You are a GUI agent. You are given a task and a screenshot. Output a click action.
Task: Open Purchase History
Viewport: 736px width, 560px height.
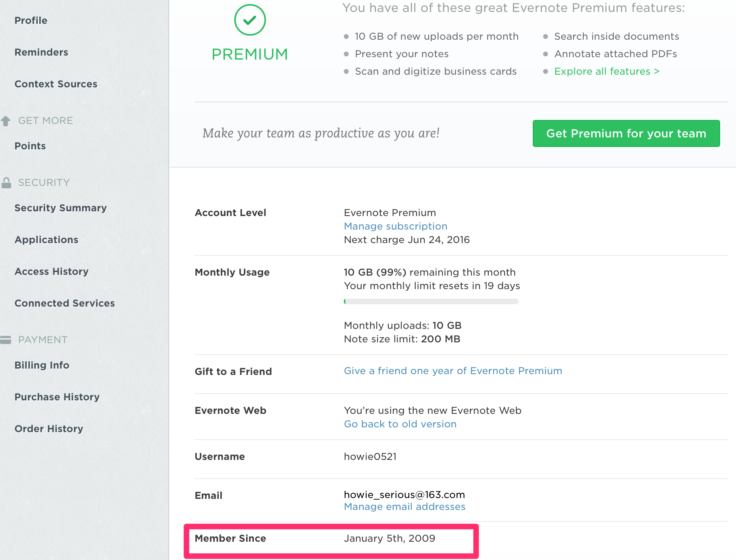[x=57, y=397]
